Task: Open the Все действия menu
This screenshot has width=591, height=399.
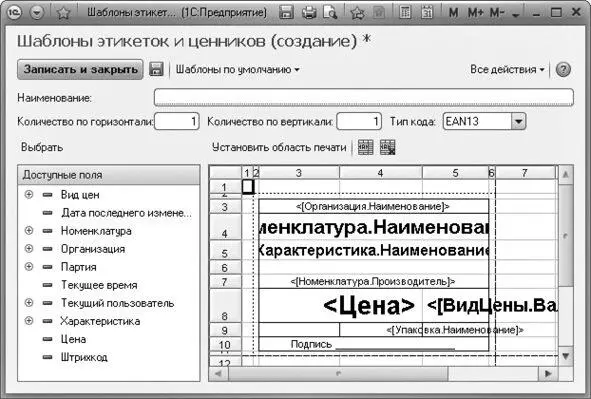Action: [x=507, y=70]
